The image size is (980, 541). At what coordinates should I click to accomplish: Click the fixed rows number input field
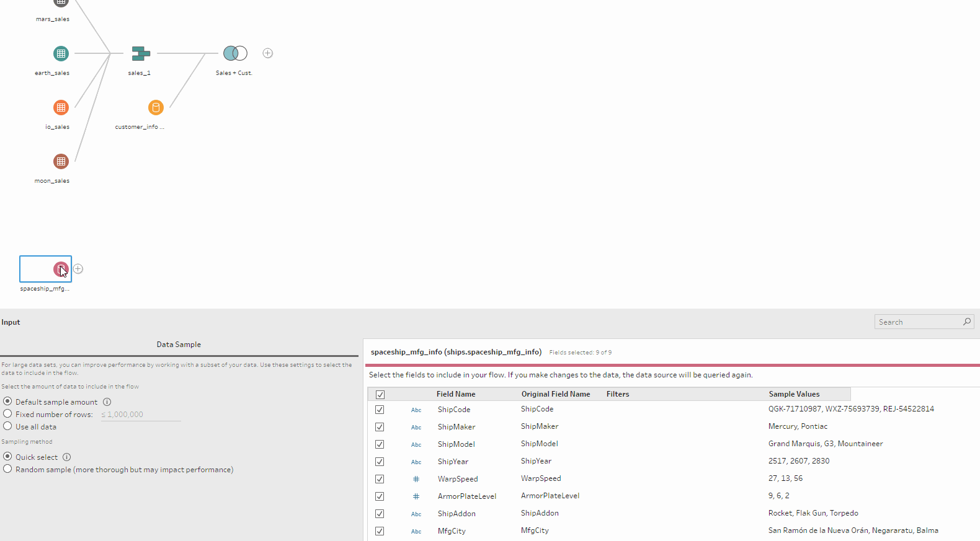(x=141, y=415)
